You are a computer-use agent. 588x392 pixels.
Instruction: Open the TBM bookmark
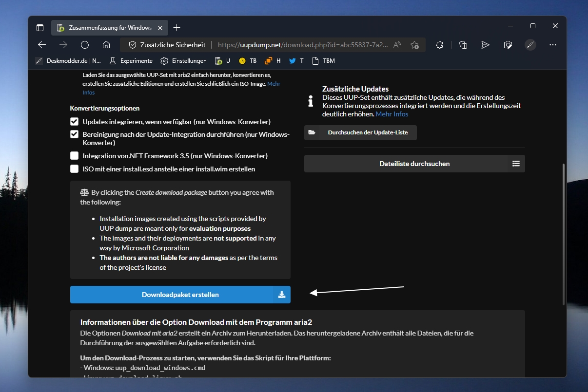(323, 61)
